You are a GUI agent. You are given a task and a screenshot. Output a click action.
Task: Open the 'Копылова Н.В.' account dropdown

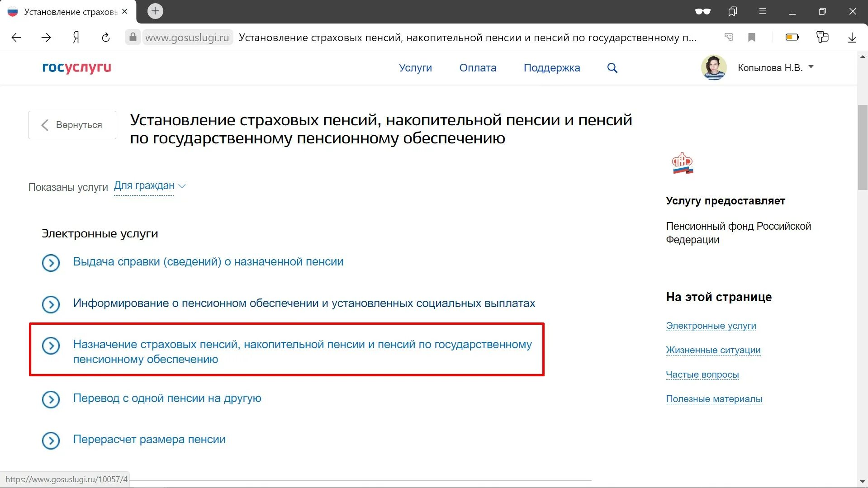point(776,67)
